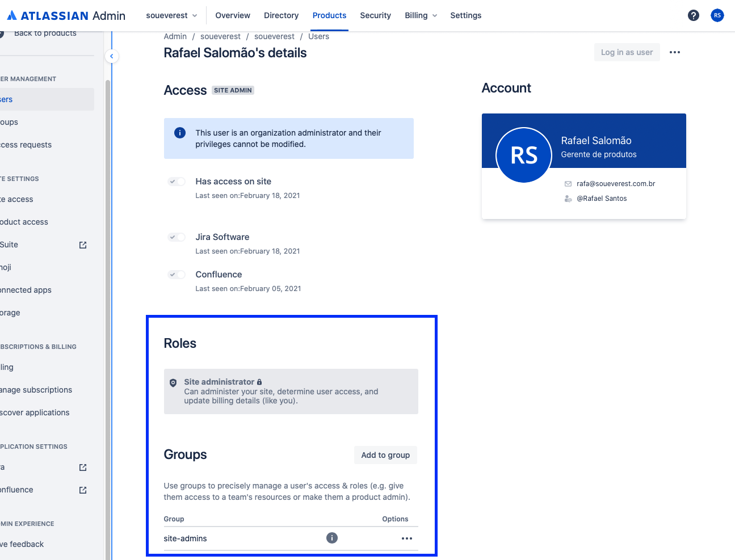The width and height of the screenshot is (735, 560).
Task: Click the Add to group button
Action: [x=385, y=455]
